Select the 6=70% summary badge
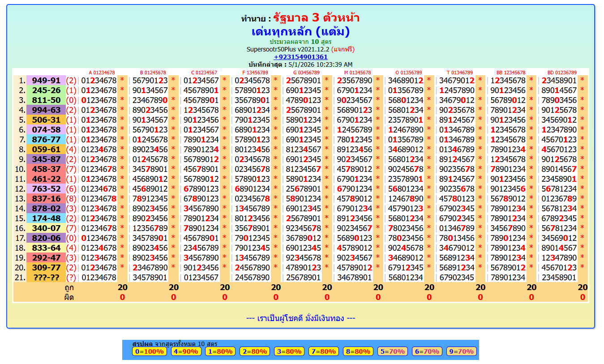The width and height of the screenshot is (604, 364). point(427,351)
